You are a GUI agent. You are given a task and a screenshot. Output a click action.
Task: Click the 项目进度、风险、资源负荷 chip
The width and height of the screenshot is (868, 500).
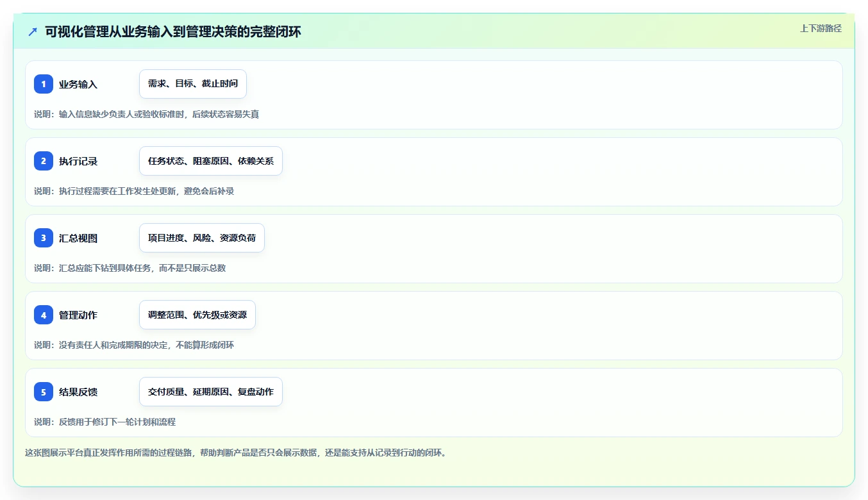tap(202, 238)
